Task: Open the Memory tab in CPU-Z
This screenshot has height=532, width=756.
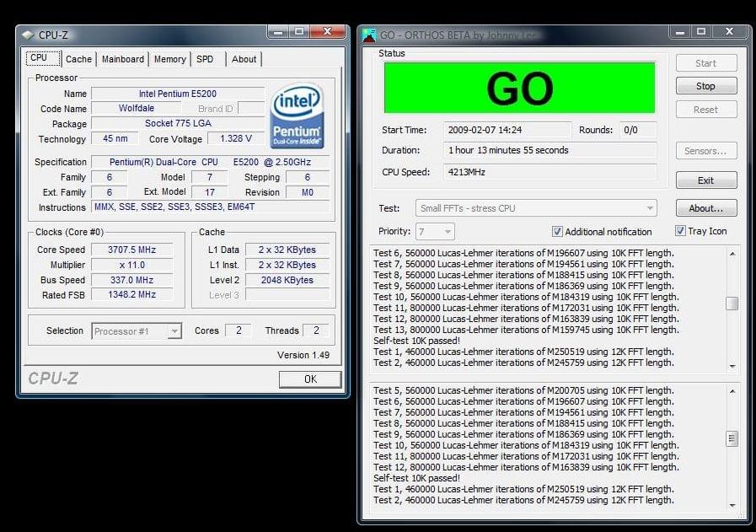Action: point(169,59)
